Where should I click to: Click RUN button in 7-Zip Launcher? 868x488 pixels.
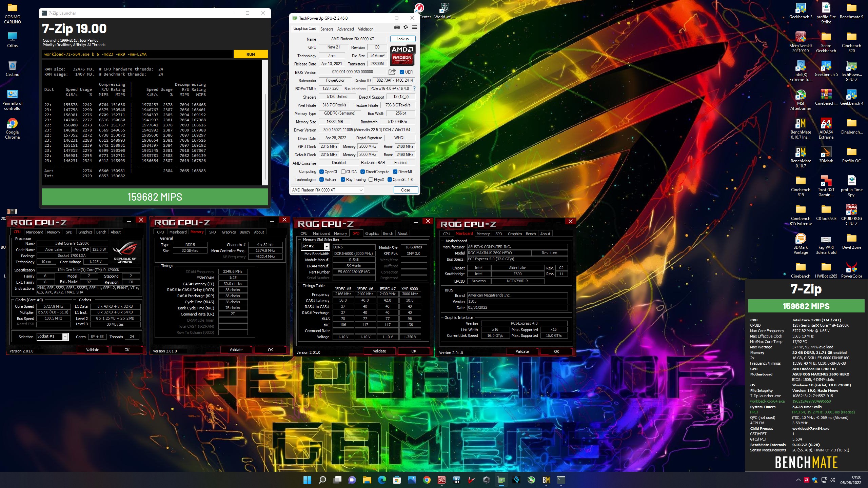point(251,54)
